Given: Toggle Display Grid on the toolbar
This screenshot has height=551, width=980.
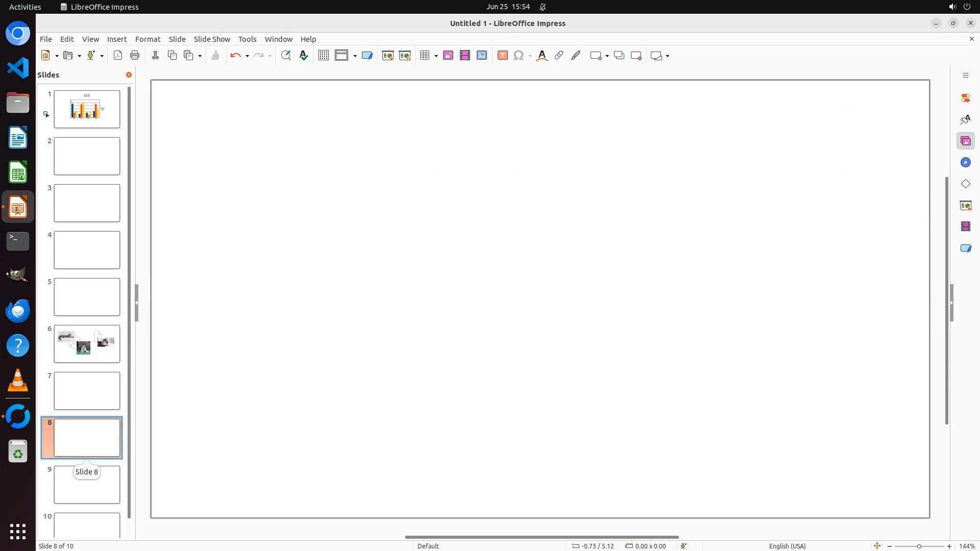Looking at the screenshot, I should (324, 56).
